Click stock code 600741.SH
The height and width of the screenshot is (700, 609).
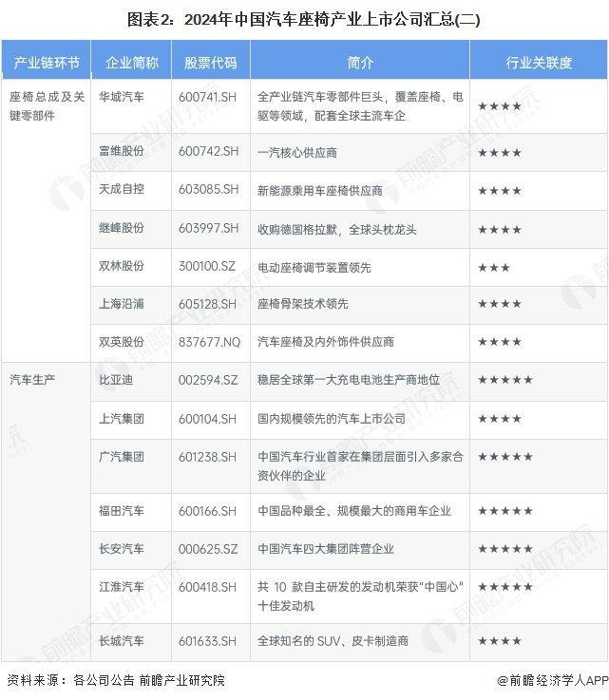[x=208, y=97]
